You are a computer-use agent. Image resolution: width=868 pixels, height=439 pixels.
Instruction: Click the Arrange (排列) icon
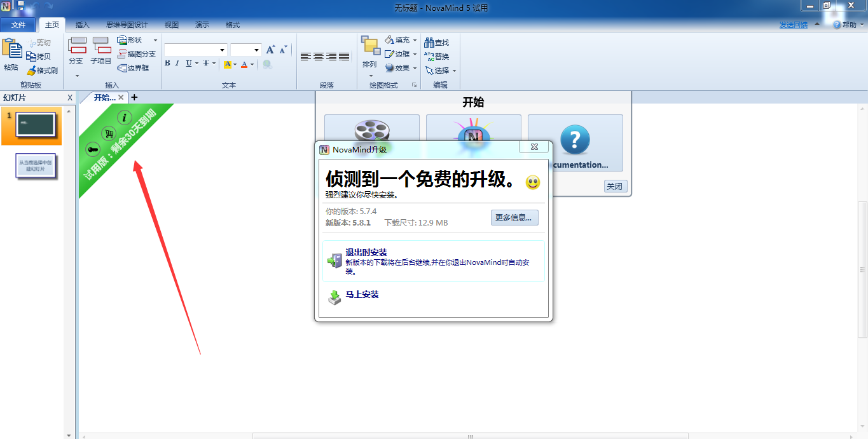tap(371, 46)
